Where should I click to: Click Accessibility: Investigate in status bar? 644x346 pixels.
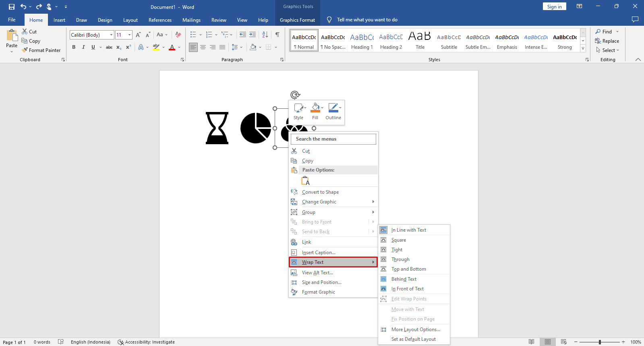pyautogui.click(x=146, y=342)
